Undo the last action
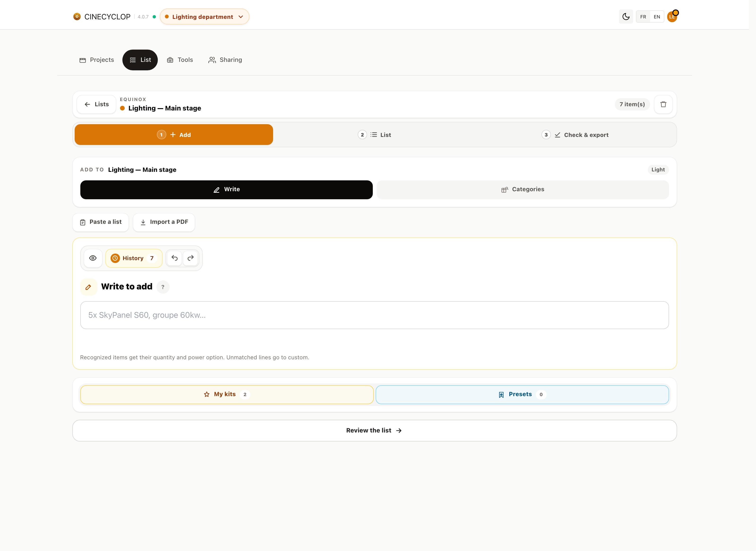This screenshot has width=756, height=551. pos(175,258)
